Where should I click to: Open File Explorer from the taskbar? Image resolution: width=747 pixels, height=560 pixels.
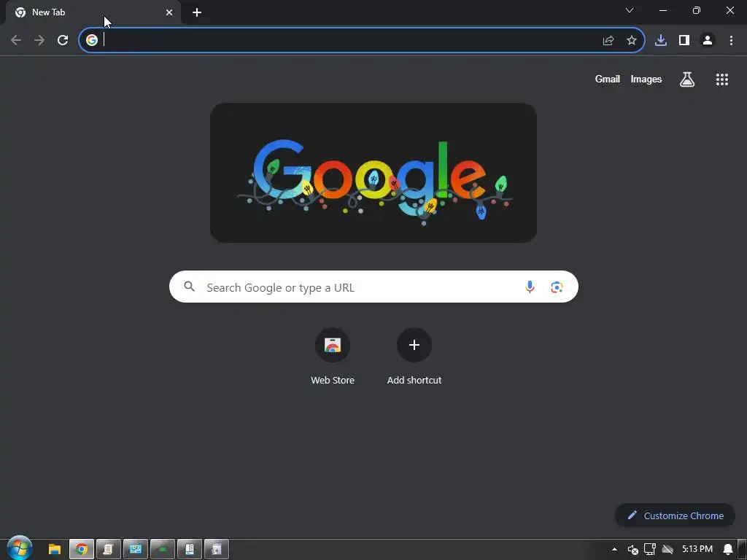(55, 550)
